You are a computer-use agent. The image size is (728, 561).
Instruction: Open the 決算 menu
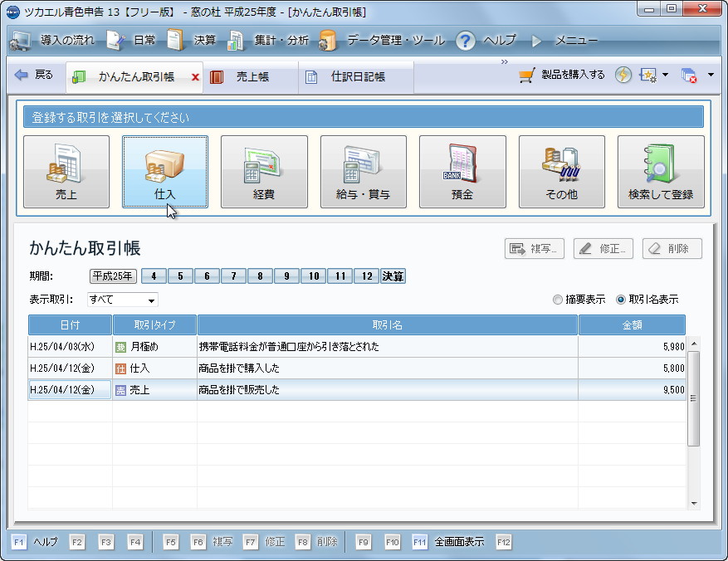pos(192,41)
